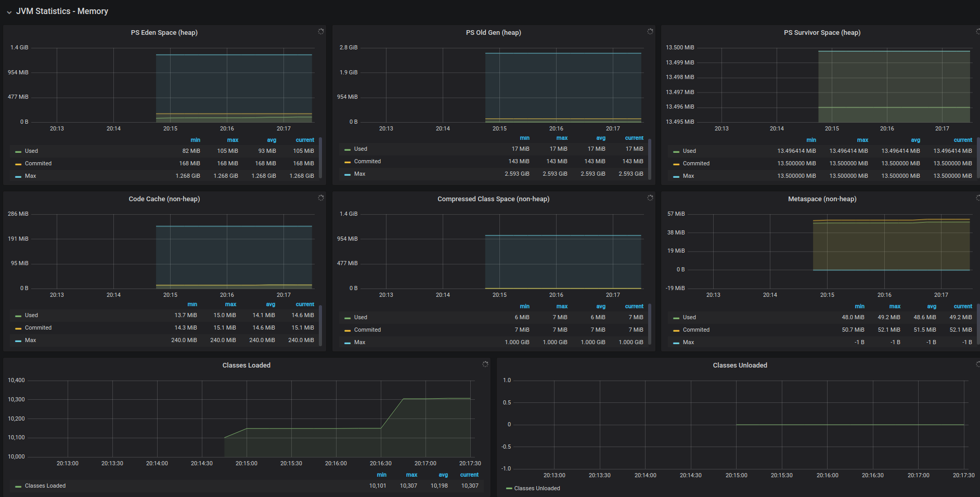Click the 52.1 MiB current Commited value in Metaspace
980x497 pixels.
tap(961, 330)
